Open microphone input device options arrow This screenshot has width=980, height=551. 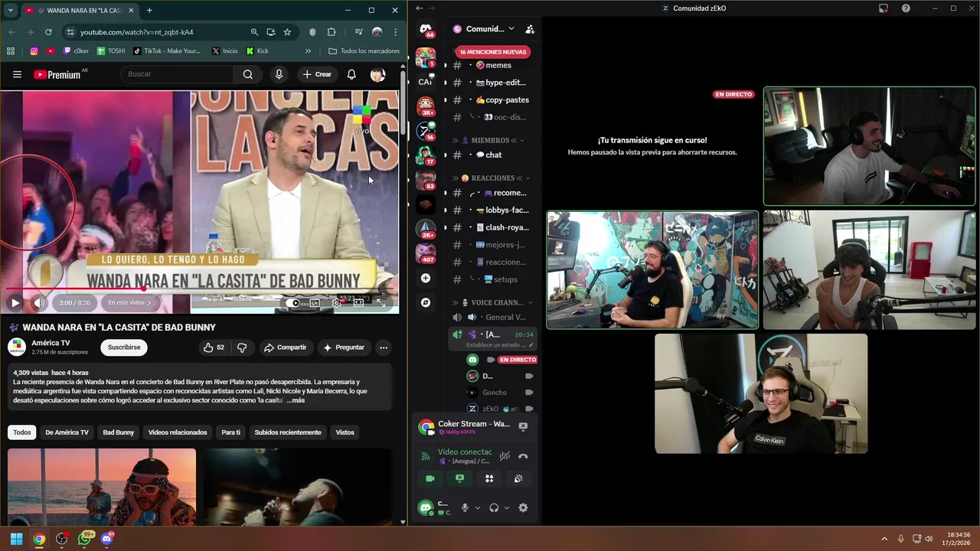477,507
